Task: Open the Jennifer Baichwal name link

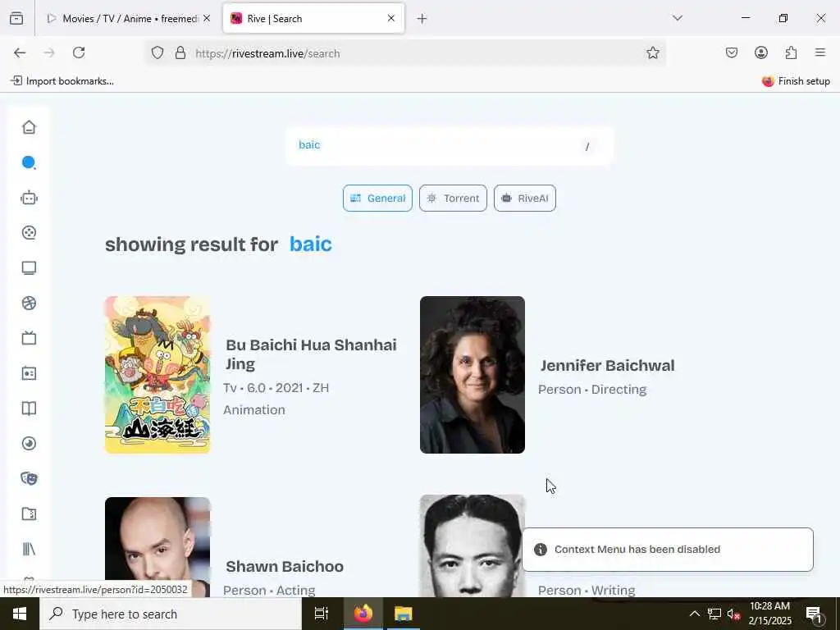Action: tap(607, 365)
